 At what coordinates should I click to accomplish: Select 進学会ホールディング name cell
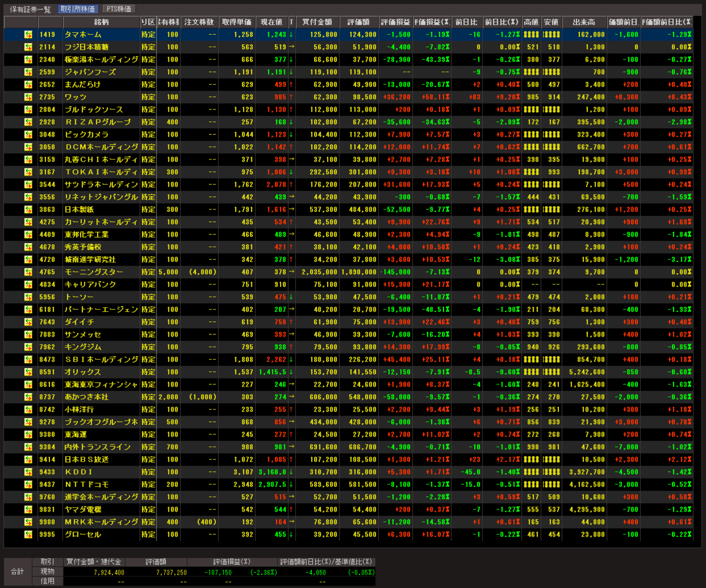[101, 497]
